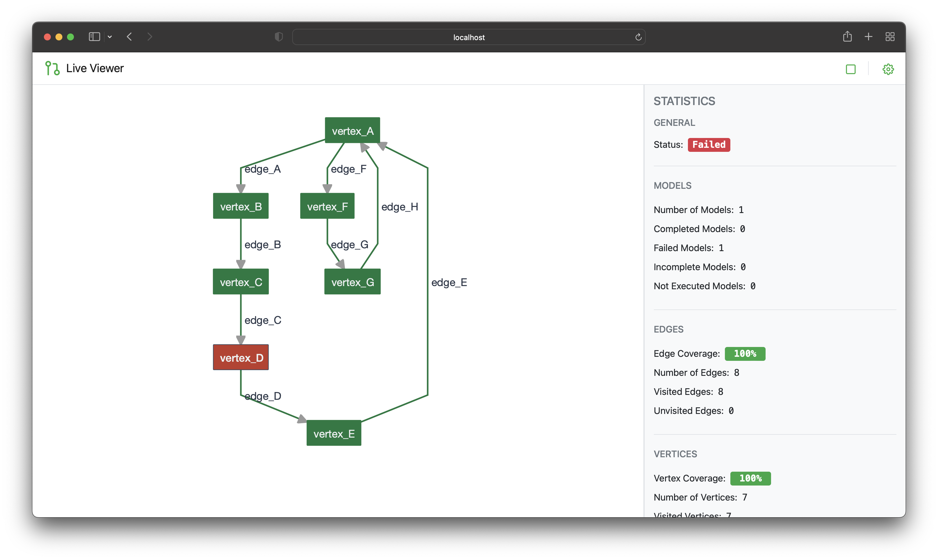Open settings with the green gear icon
Image resolution: width=938 pixels, height=560 pixels.
point(888,69)
